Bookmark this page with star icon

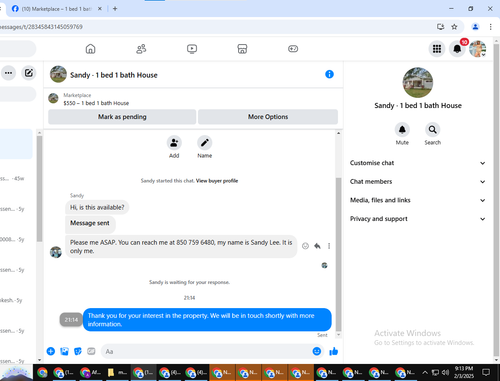pos(454,27)
